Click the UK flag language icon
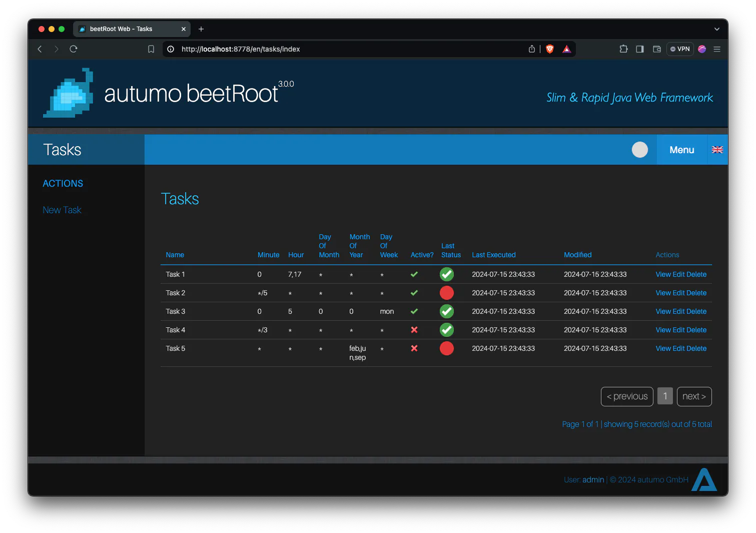Screen dimensions: 756x533 pyautogui.click(x=717, y=150)
